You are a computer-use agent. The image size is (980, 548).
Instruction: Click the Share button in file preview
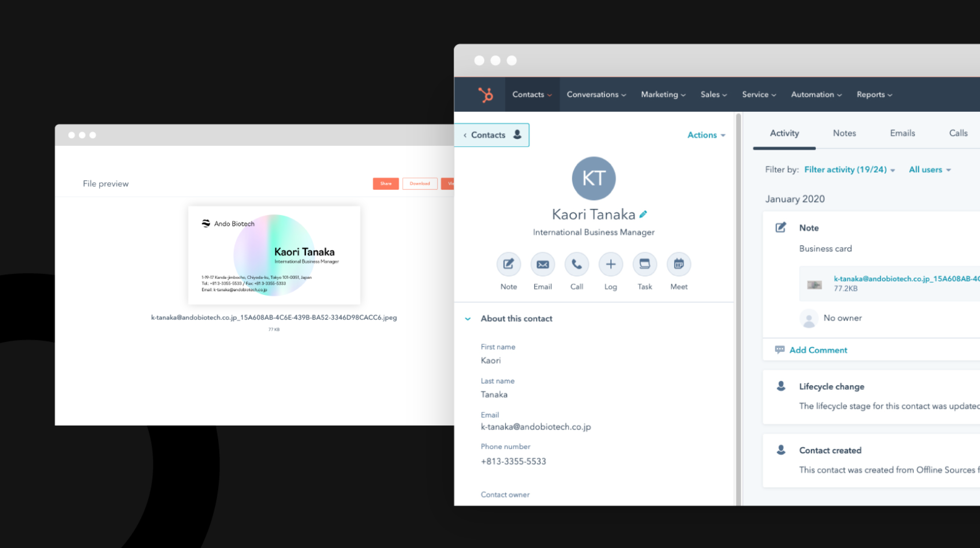tap(385, 183)
